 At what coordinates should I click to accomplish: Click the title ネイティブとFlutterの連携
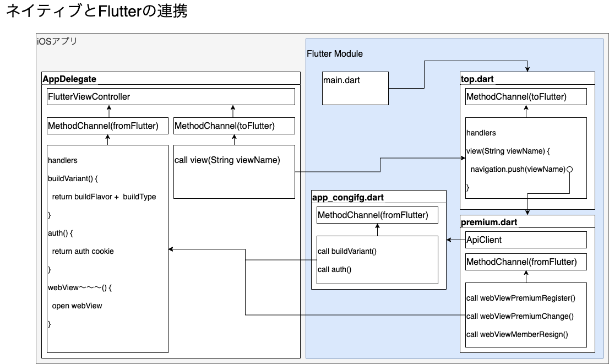(97, 10)
